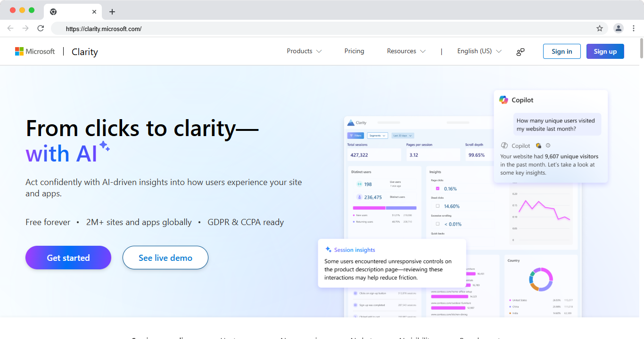The image size is (644, 339).
Task: Click the Total sessions value 427,322
Action: pyautogui.click(x=359, y=155)
